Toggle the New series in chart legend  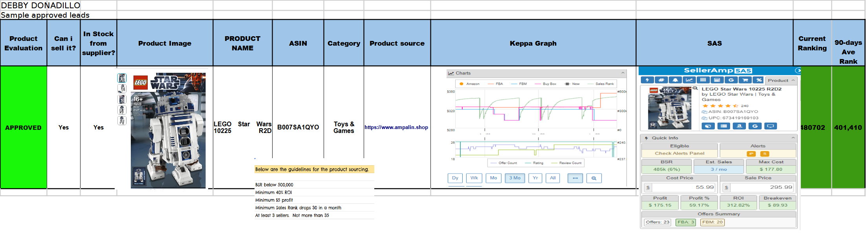pyautogui.click(x=572, y=84)
